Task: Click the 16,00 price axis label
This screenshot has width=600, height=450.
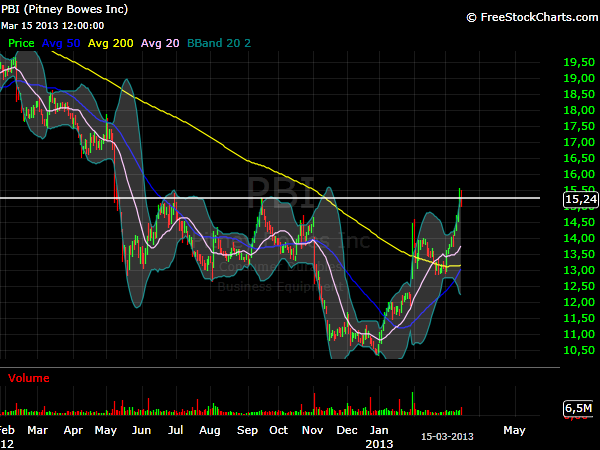Action: (579, 174)
